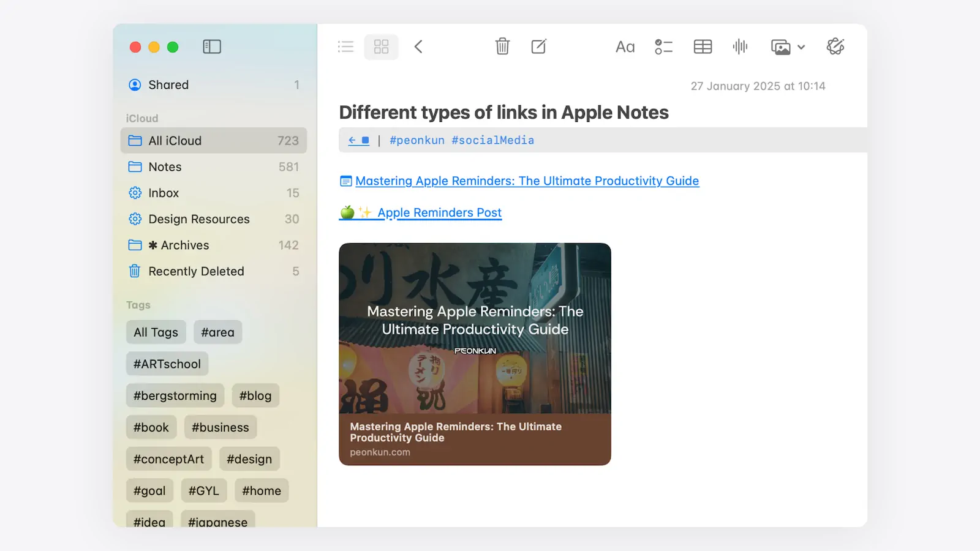Screen dimensions: 980x551
Task: Insert a checklist into the note
Action: (663, 47)
